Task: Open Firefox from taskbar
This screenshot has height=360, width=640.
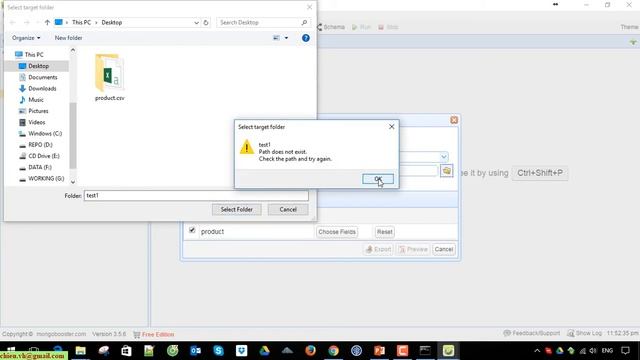Action: coord(310,351)
